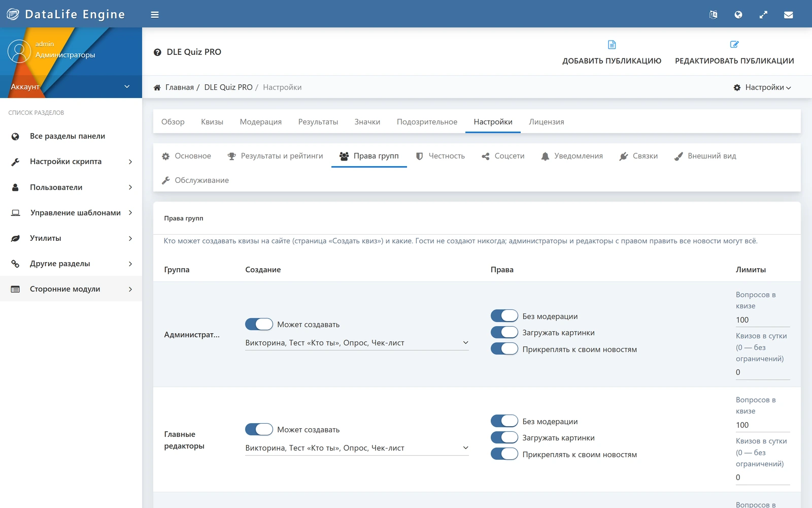The image size is (812, 508).
Task: Click the admin user avatar icon
Action: [19, 51]
